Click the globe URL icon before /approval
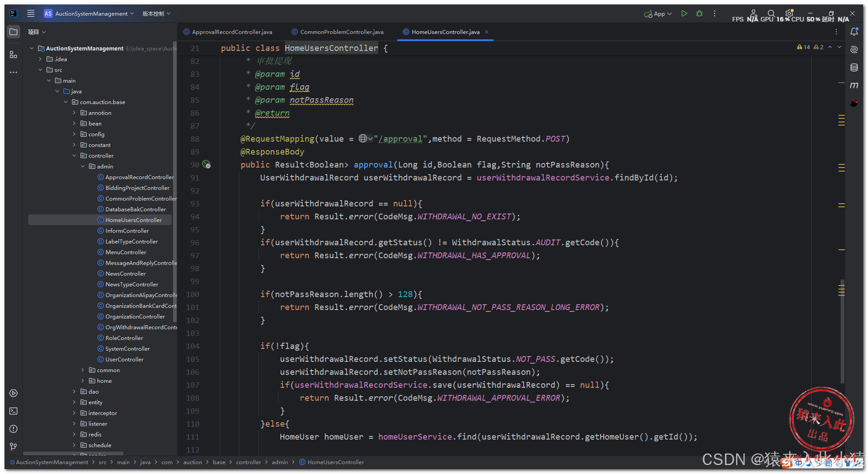 (x=365, y=138)
